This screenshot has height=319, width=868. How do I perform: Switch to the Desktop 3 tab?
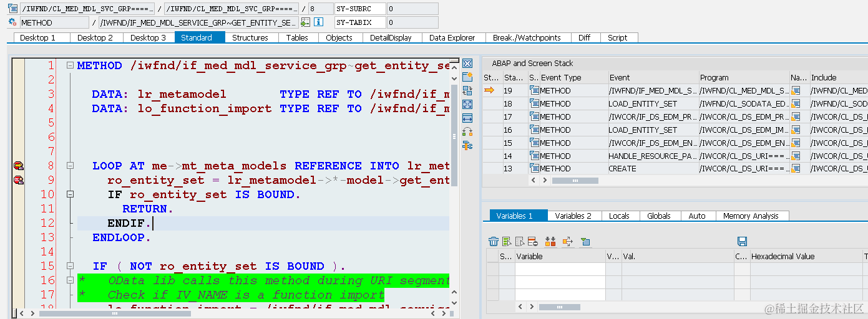[x=149, y=37]
